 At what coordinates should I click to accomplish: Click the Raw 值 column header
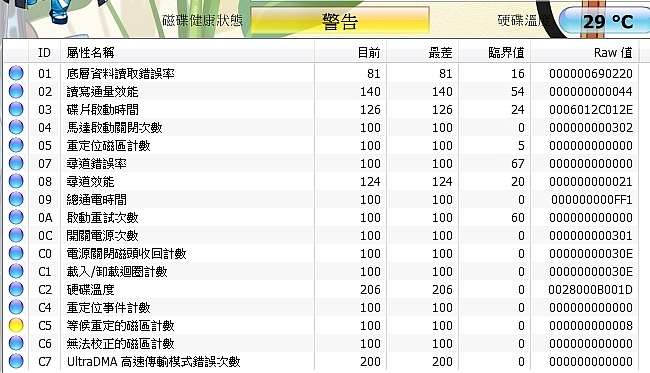click(x=585, y=53)
